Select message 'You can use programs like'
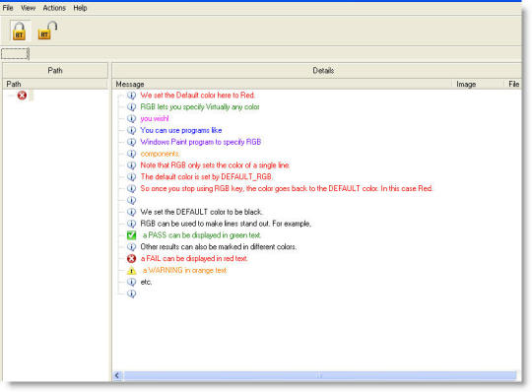Screen dimensions: 532x392 [181, 130]
